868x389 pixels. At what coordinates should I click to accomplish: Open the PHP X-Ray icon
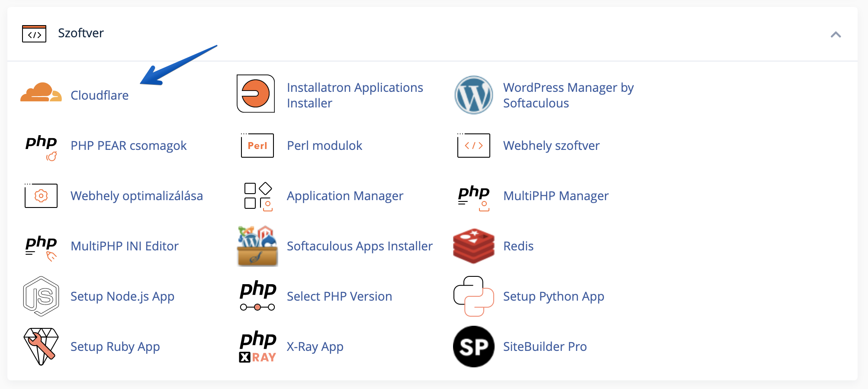pyautogui.click(x=258, y=347)
